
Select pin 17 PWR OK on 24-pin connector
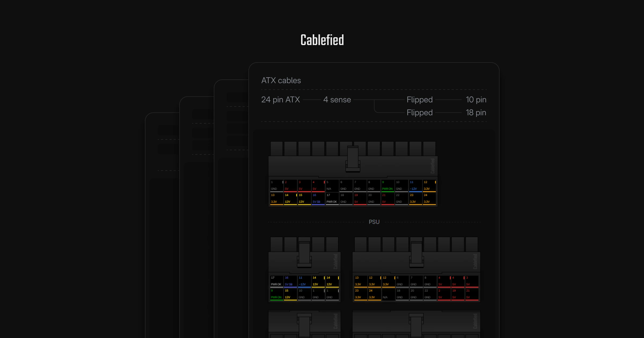click(x=332, y=199)
